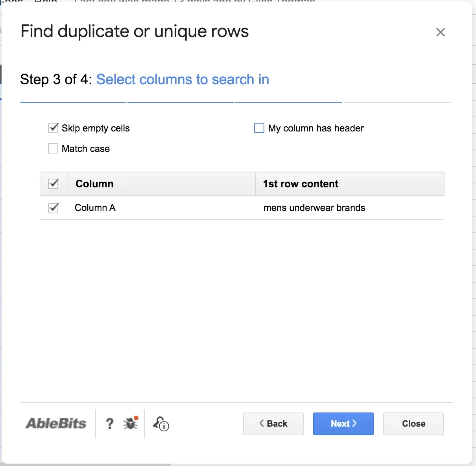The width and height of the screenshot is (476, 466).
Task: Click the Column table header
Action: click(94, 184)
